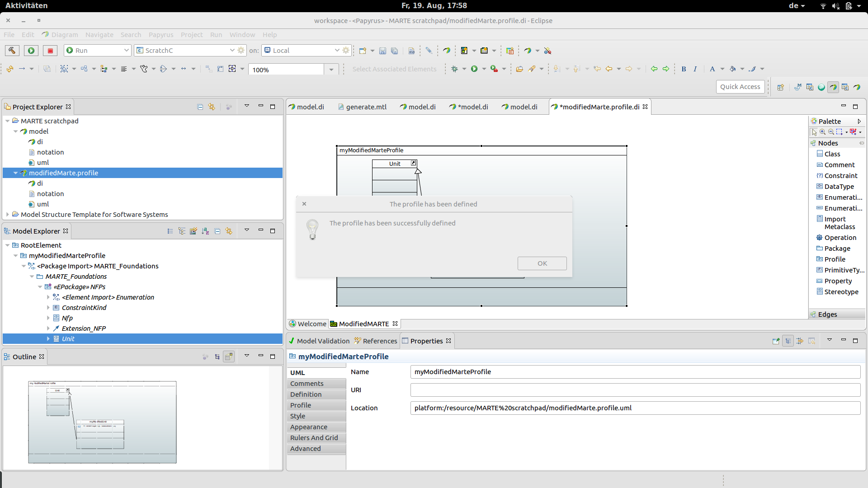
Task: Click the Arrange All toolbar icon
Action: click(64, 69)
